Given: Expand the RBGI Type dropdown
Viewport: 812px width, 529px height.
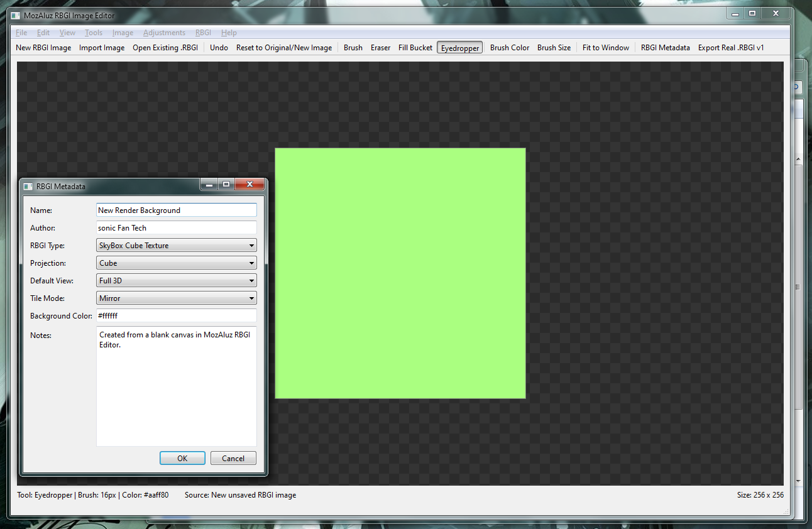Looking at the screenshot, I should [x=177, y=246].
